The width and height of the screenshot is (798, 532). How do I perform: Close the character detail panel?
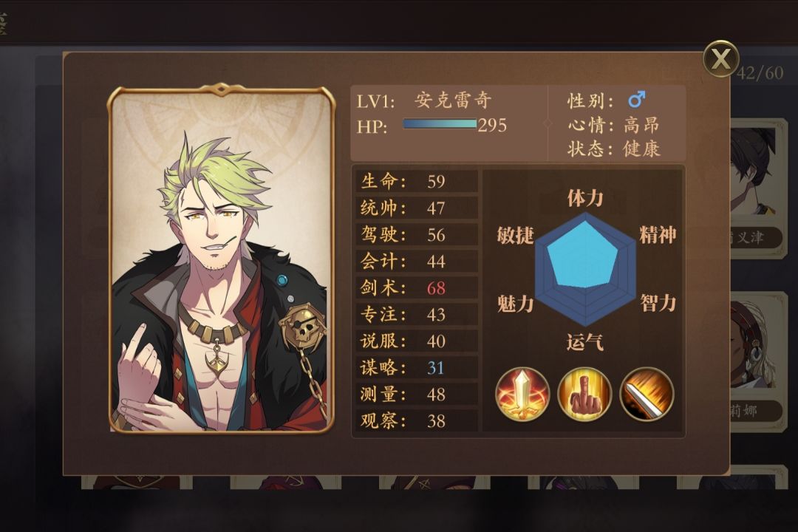[x=720, y=58]
